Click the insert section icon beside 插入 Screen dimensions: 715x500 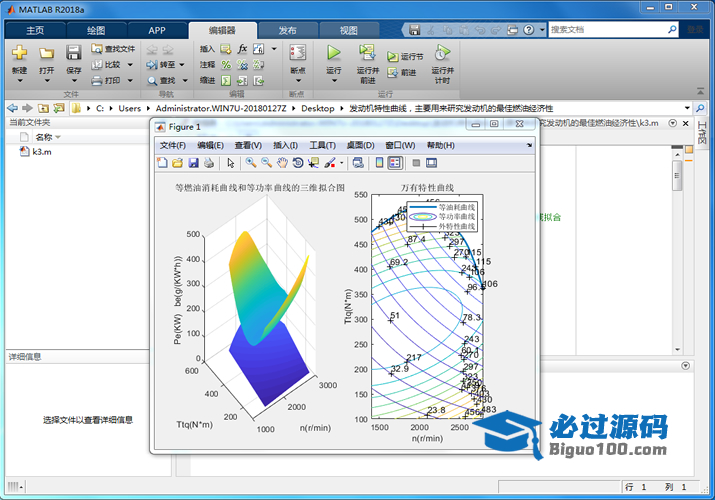point(225,48)
